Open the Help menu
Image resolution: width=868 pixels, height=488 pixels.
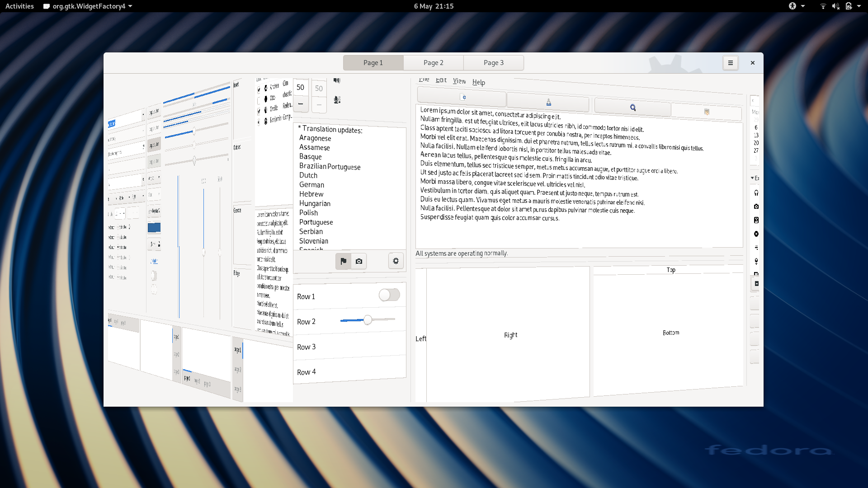[478, 82]
